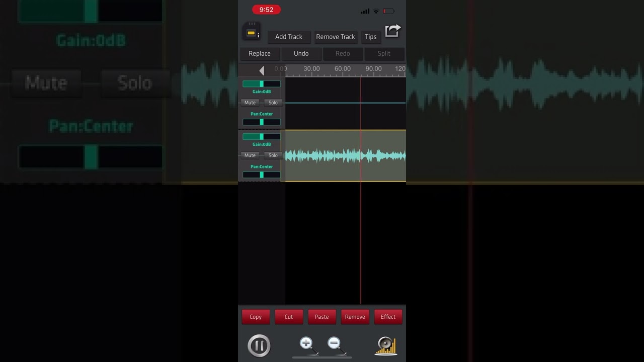Open the speaker volume icon

click(385, 345)
